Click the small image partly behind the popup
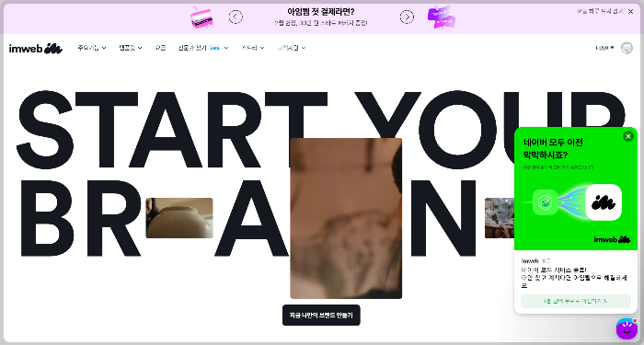 (x=500, y=218)
